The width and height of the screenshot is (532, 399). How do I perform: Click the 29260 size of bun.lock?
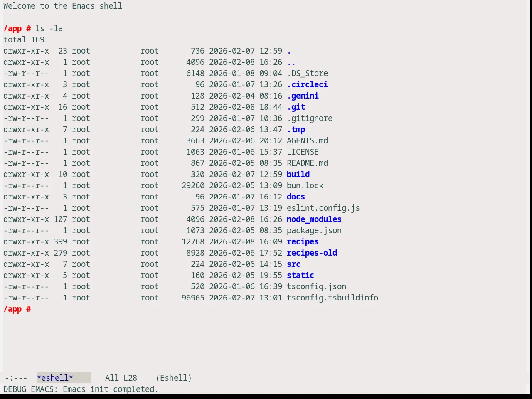[x=193, y=185]
